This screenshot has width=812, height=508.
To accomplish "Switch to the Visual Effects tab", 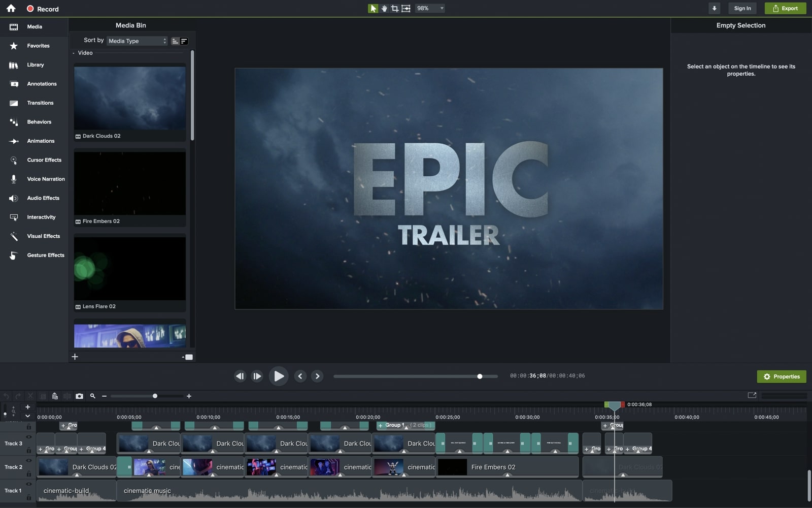I will click(43, 236).
